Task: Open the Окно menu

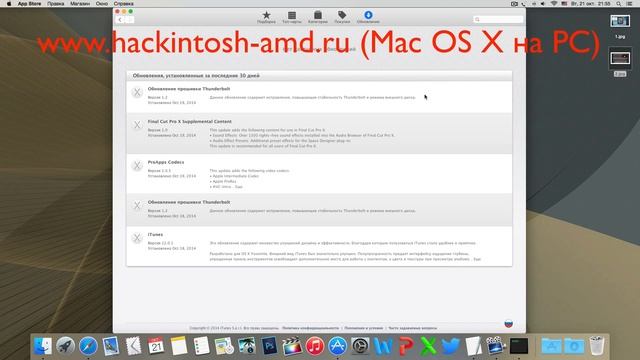Action: click(102, 4)
